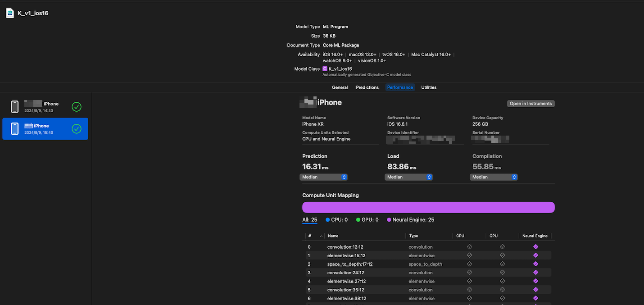644x305 pixels.
Task: Click the iOS 16.6.1 software version
Action: [x=397, y=124]
